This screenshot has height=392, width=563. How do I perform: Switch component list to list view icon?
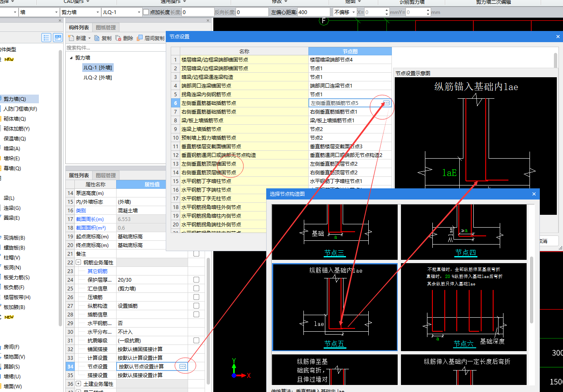click(x=46, y=38)
